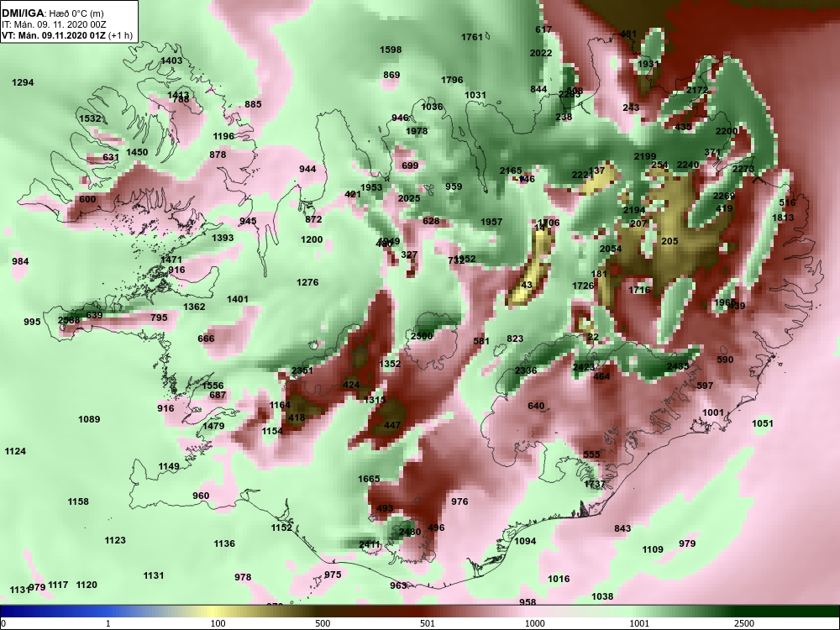
Task: Click the map value 1665
Action: point(369,479)
